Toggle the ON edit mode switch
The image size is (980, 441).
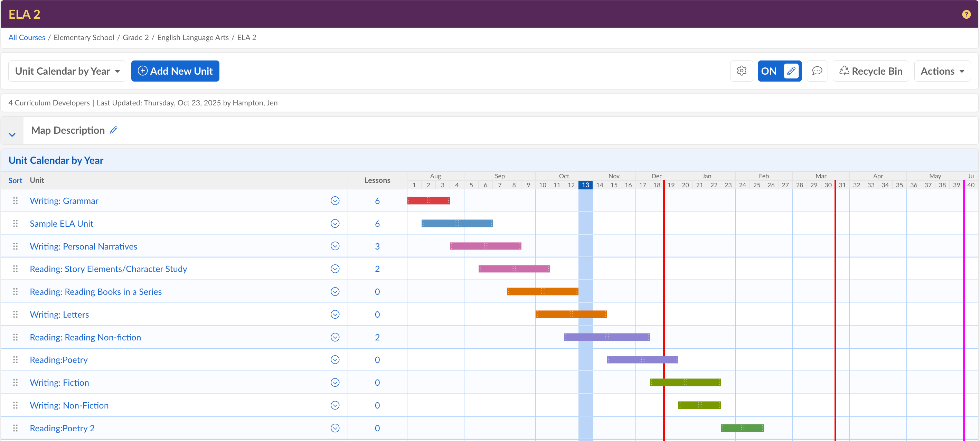click(779, 71)
